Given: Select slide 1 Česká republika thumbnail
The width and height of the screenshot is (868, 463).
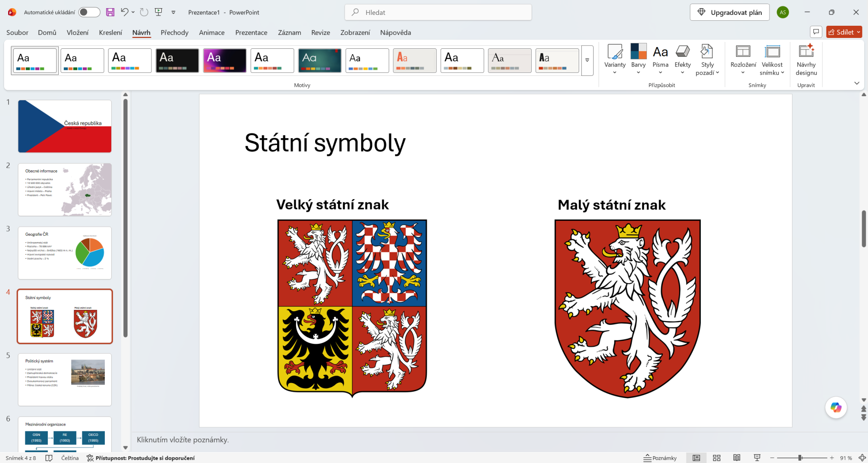Looking at the screenshot, I should [65, 126].
